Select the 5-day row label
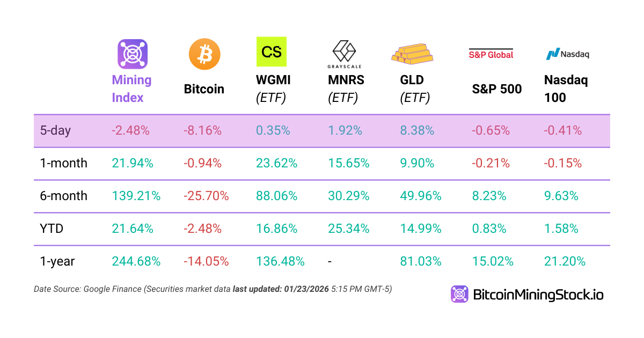This screenshot has width=644, height=338. coord(55,130)
